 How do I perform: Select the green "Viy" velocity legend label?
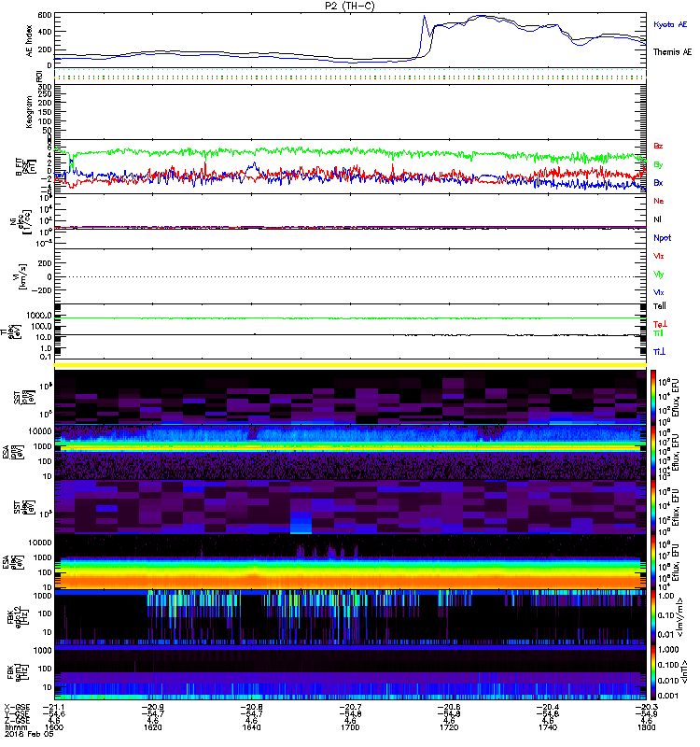[x=659, y=275]
